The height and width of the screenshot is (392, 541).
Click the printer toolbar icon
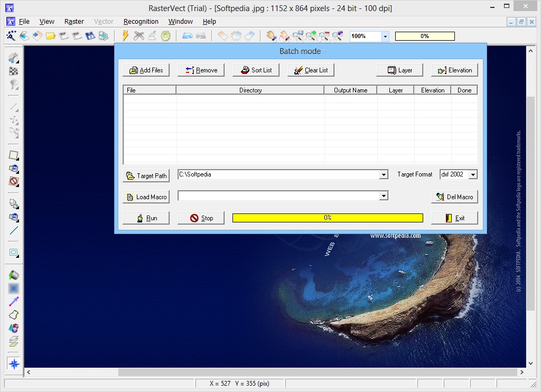pyautogui.click(x=103, y=35)
